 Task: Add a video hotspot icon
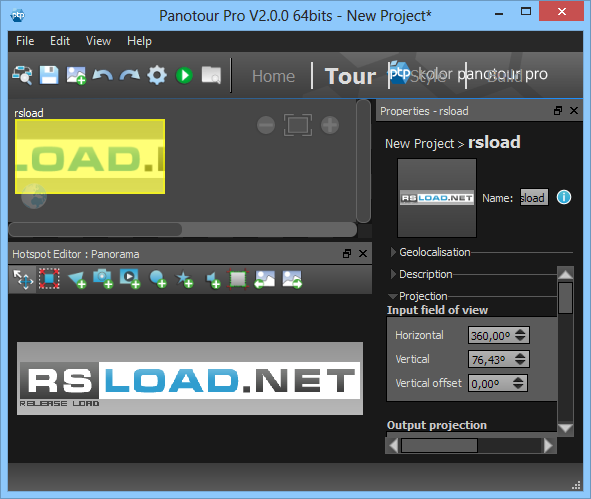coord(130,279)
